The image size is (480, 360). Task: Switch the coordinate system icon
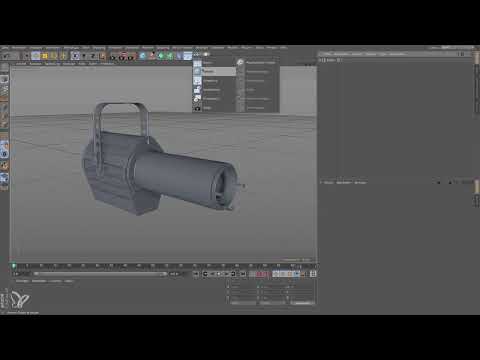[102, 56]
